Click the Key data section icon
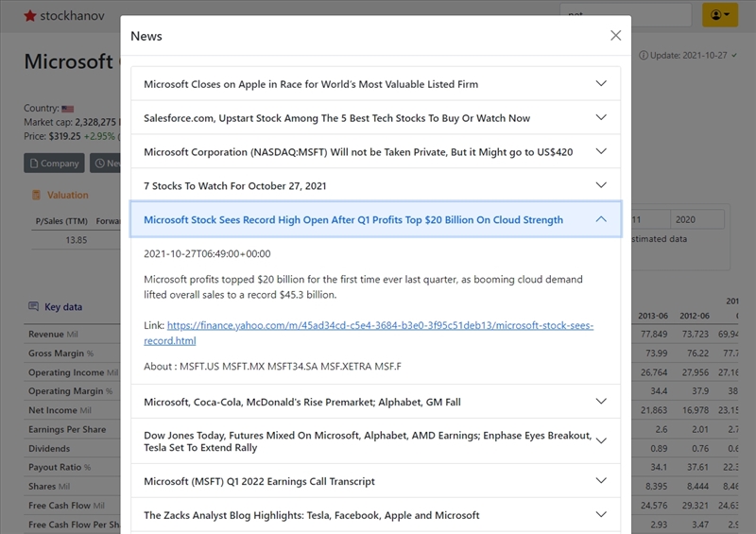 pyautogui.click(x=34, y=307)
